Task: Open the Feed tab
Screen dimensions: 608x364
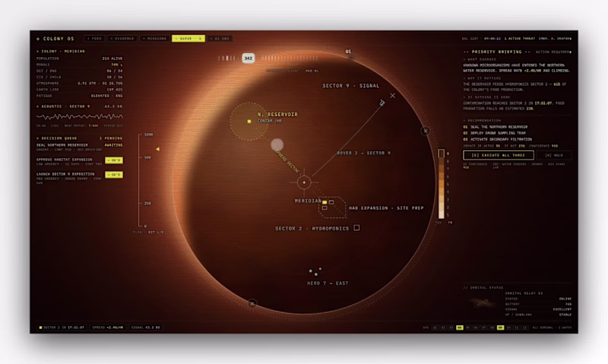Action: tap(94, 39)
